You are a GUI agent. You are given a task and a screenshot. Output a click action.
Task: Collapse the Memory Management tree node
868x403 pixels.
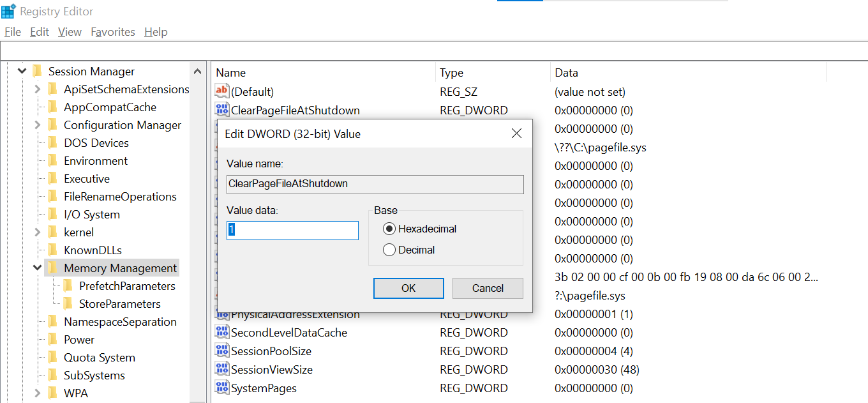[x=37, y=268]
